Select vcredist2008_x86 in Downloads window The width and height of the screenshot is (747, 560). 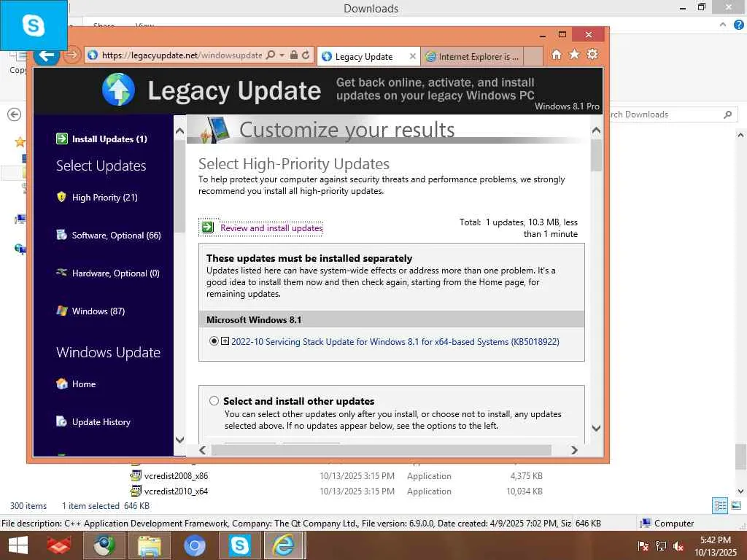176,475
